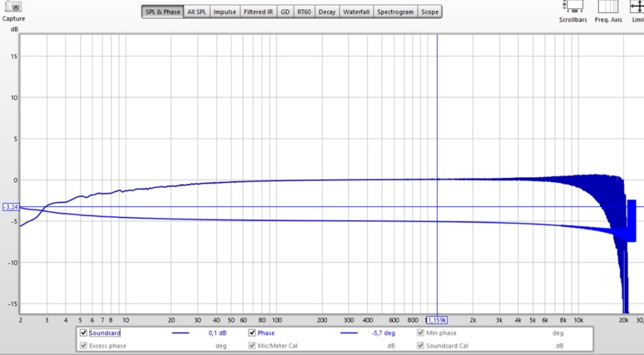Switch to the Waterfall tab
The image size is (644, 355).
356,12
